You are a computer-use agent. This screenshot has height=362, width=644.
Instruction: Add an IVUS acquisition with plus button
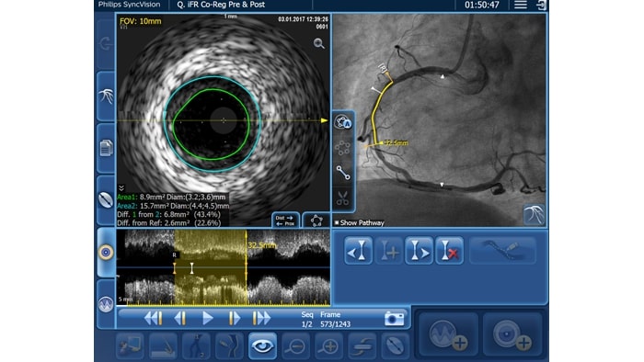tap(512, 334)
